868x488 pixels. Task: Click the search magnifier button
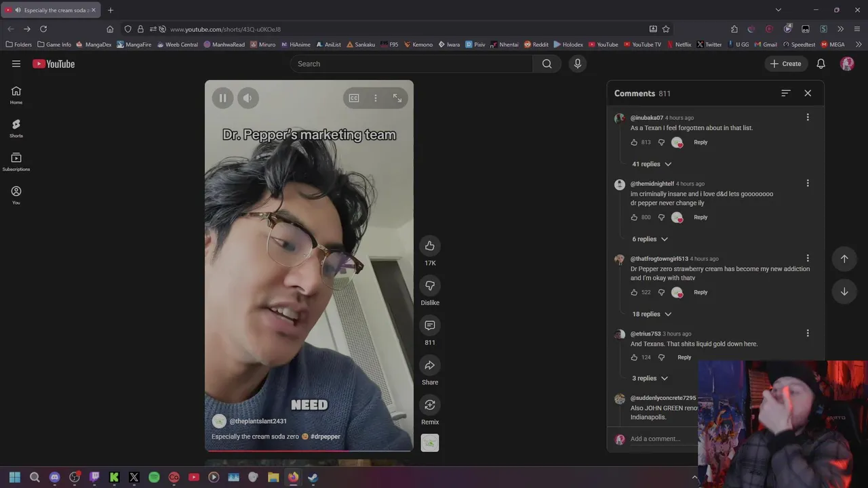tap(547, 64)
